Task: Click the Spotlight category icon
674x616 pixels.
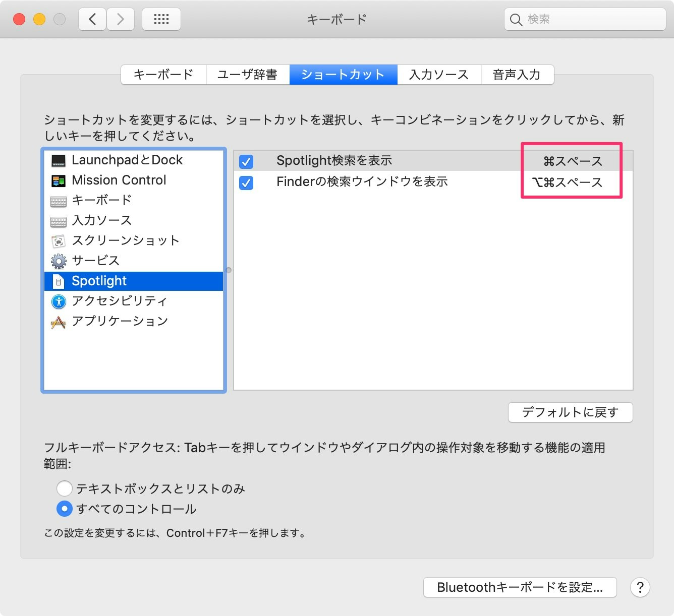Action: coord(59,281)
